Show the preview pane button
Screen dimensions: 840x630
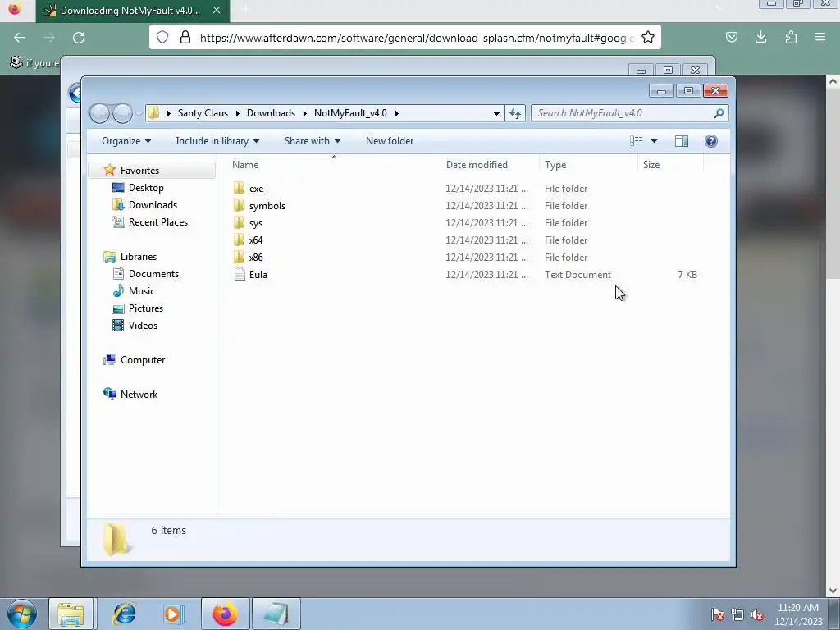tap(682, 141)
